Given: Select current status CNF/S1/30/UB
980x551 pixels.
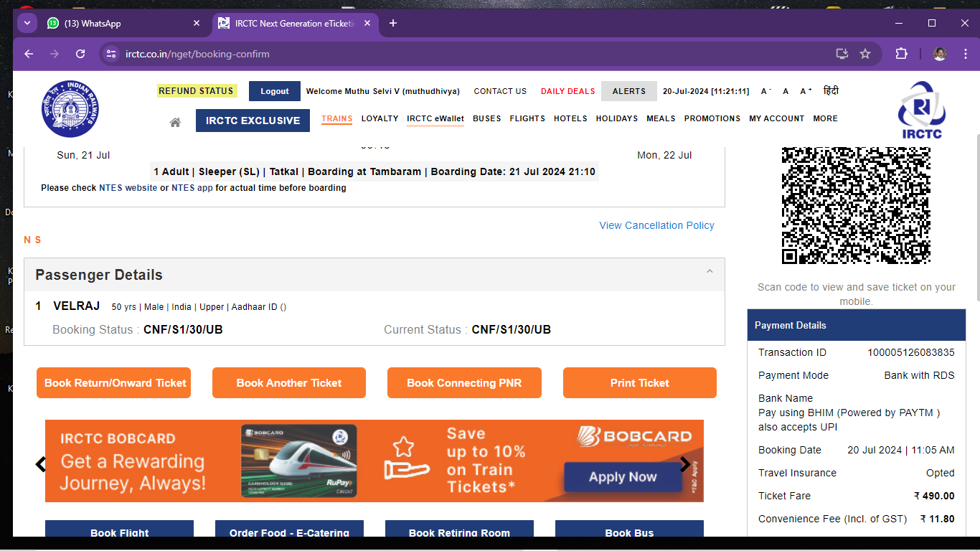Looking at the screenshot, I should [x=512, y=330].
